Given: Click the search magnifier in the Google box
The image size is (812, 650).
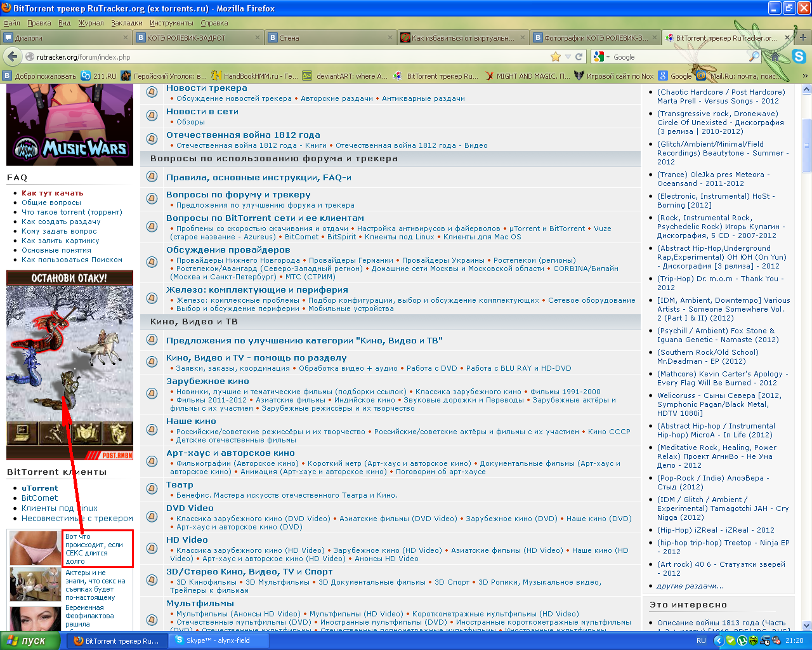Looking at the screenshot, I should pos(754,56).
